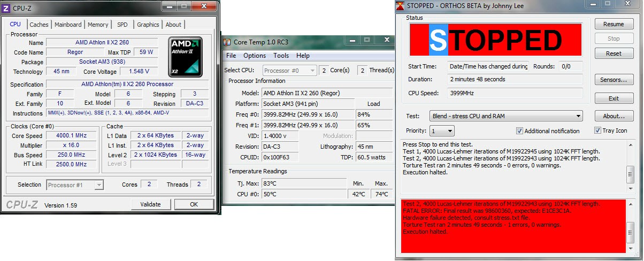This screenshot has height=261, width=644.
Task: Switch to the Mainboard tab in CPU-Z
Action: [x=68, y=25]
